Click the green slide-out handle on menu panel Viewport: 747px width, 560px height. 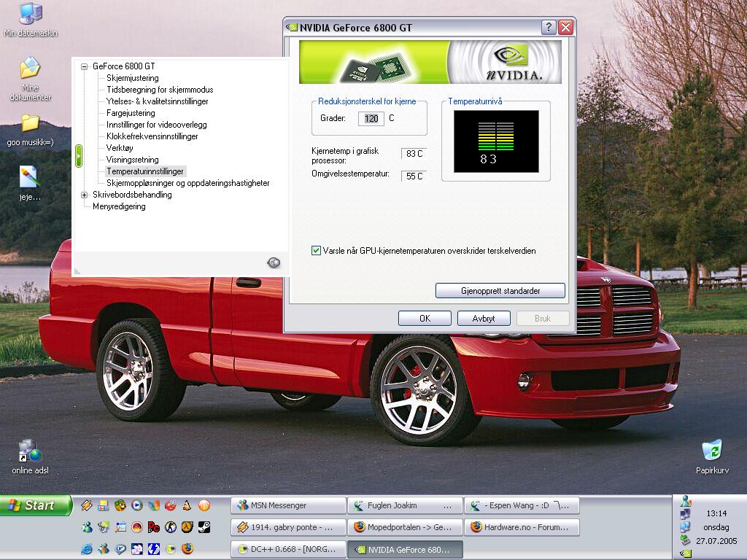tap(79, 155)
